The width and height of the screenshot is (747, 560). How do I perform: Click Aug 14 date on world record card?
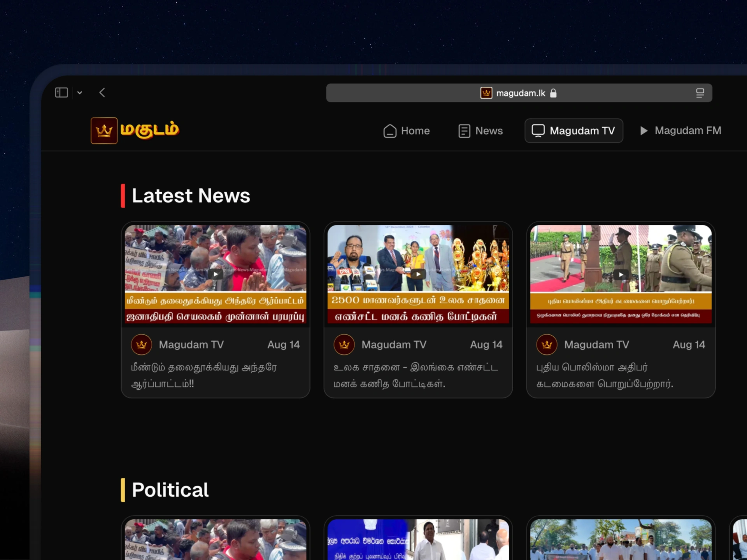click(x=486, y=345)
